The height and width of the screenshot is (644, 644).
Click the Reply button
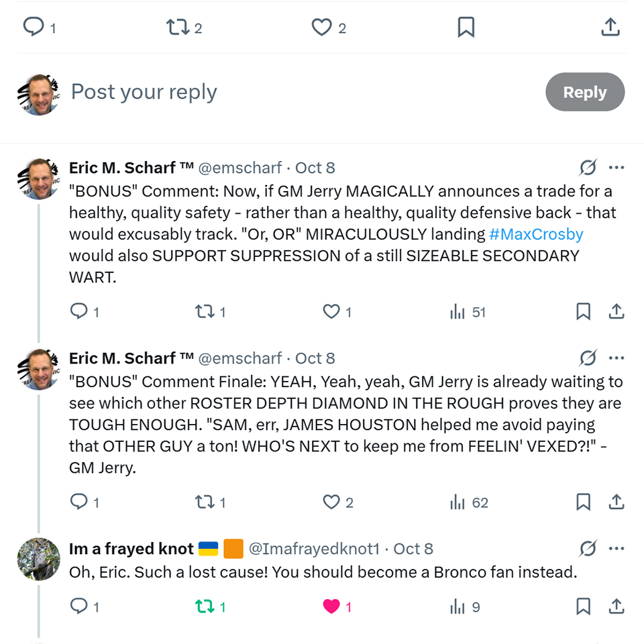[584, 92]
